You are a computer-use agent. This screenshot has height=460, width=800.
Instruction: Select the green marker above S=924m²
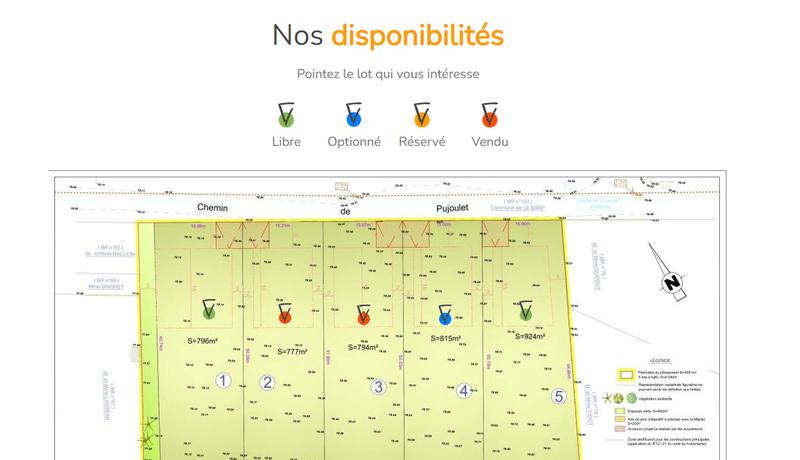click(526, 312)
